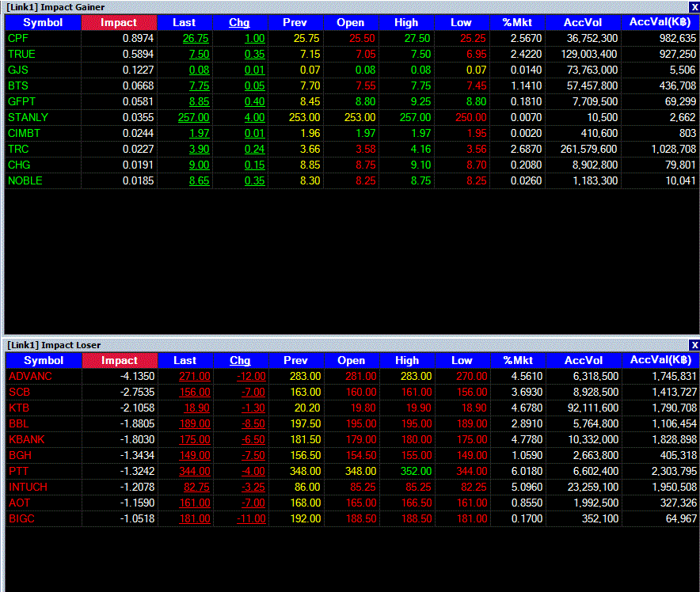Click Chg header link in Impact Gainer

click(x=239, y=23)
